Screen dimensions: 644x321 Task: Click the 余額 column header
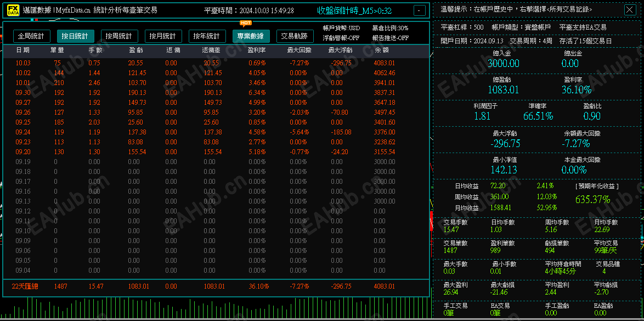pos(382,50)
